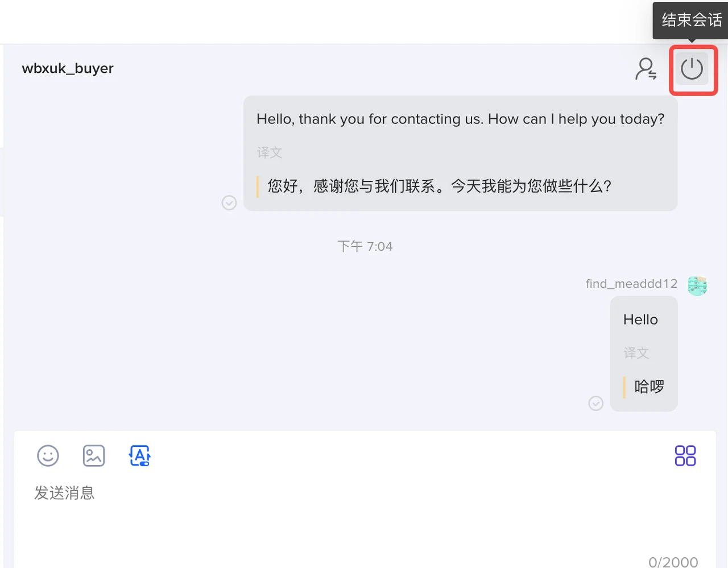Select the auto-translate icon in the input toolbar
The width and height of the screenshot is (728, 568).
click(x=139, y=455)
